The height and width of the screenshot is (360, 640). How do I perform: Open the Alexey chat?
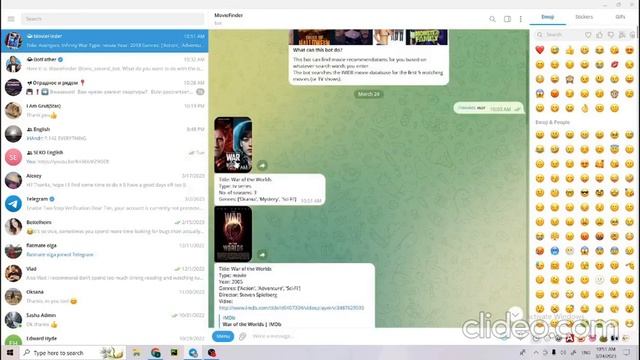pyautogui.click(x=104, y=180)
